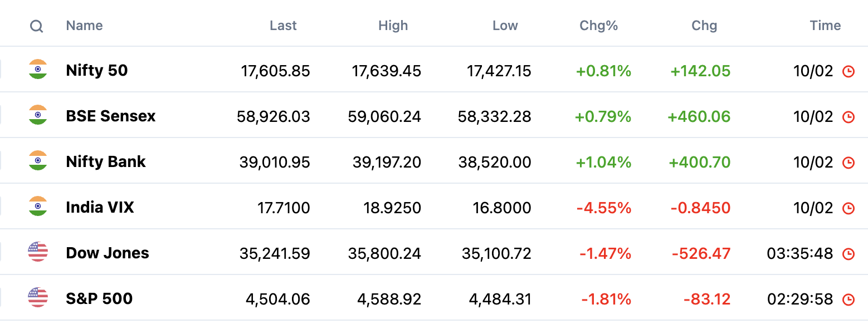Click the clock icon in India VIX row
868x324 pixels.
pyautogui.click(x=848, y=208)
